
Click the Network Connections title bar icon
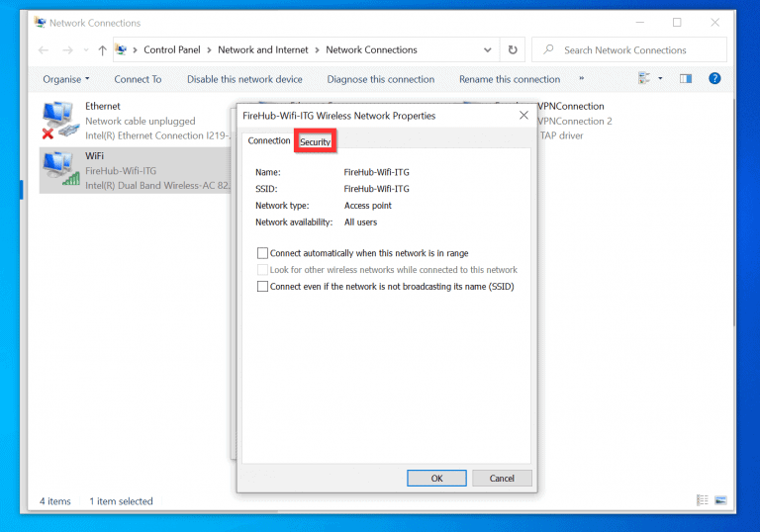tap(40, 23)
